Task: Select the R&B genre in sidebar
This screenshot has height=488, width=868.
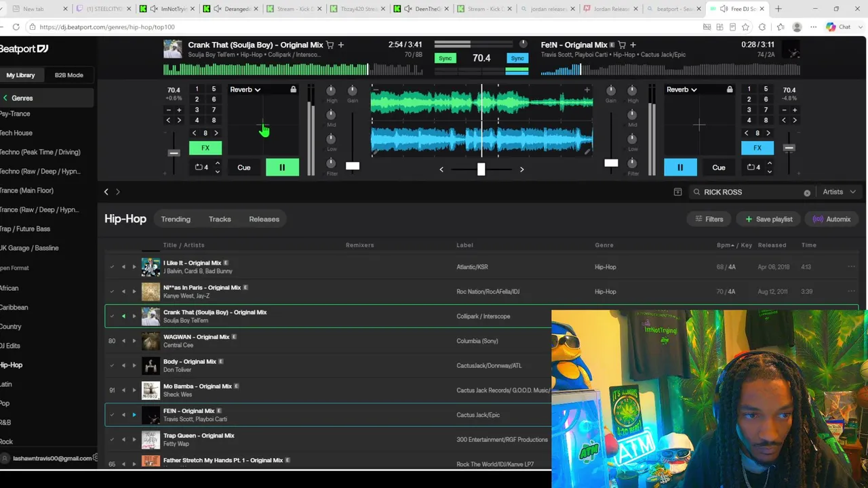Action: (5, 422)
